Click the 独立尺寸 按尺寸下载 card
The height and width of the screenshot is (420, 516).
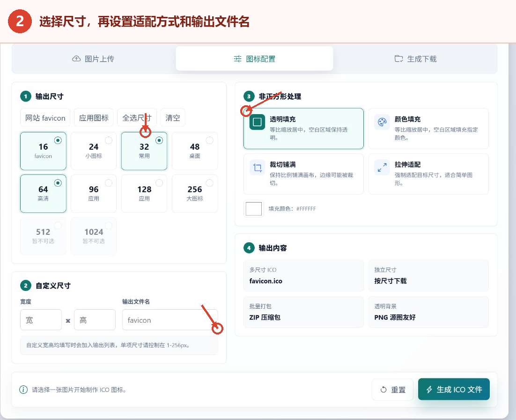pyautogui.click(x=428, y=276)
